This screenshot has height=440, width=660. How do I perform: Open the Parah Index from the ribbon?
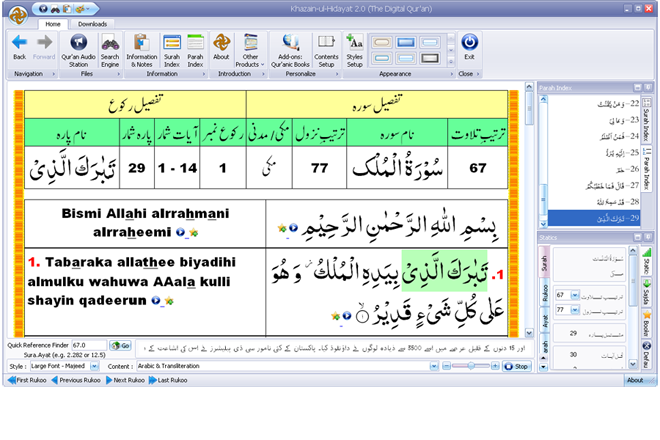195,51
